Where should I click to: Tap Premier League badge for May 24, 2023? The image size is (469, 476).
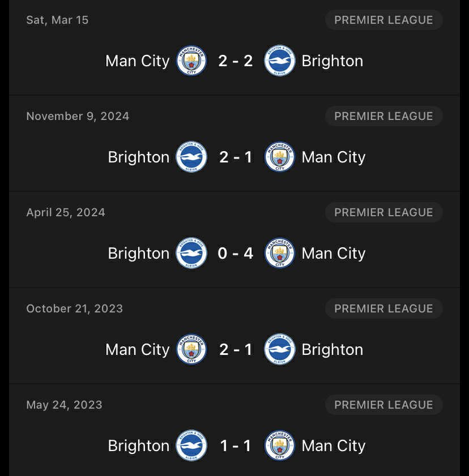[x=383, y=405]
